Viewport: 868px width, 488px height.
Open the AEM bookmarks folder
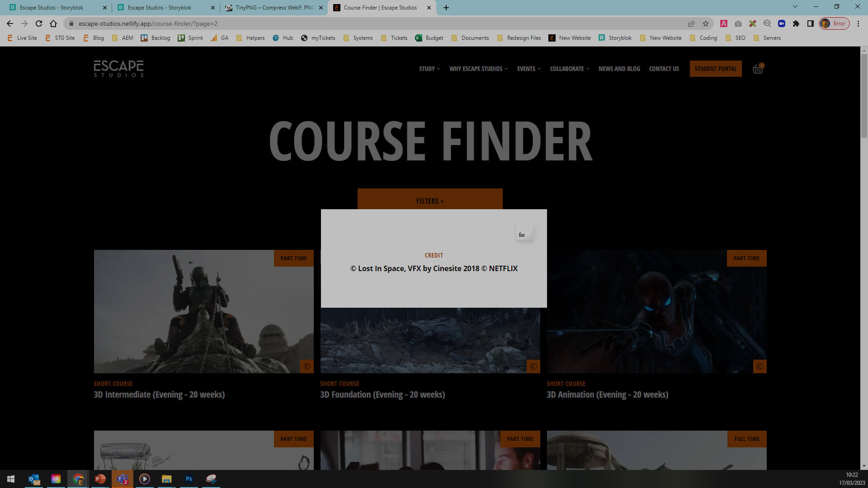pyautogui.click(x=123, y=38)
